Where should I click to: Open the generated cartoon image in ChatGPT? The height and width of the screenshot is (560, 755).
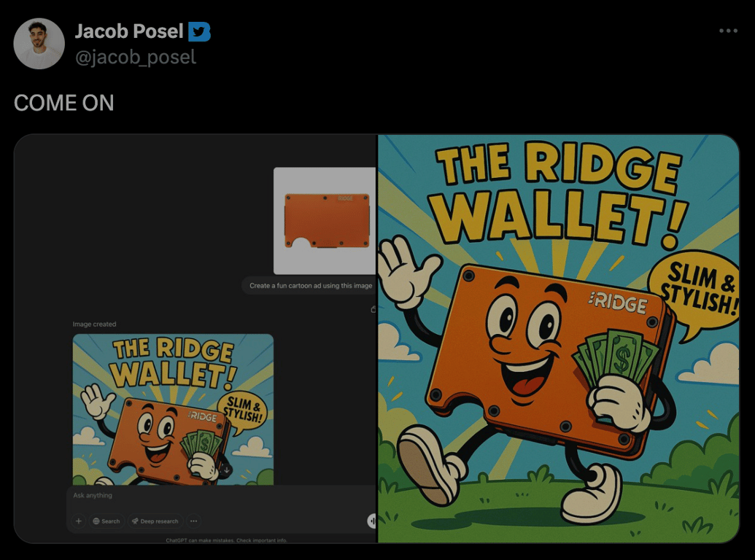point(173,409)
